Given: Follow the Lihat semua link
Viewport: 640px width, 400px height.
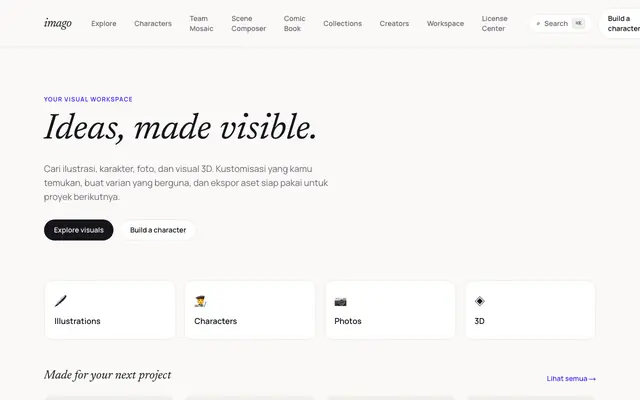Looking at the screenshot, I should [x=571, y=378].
